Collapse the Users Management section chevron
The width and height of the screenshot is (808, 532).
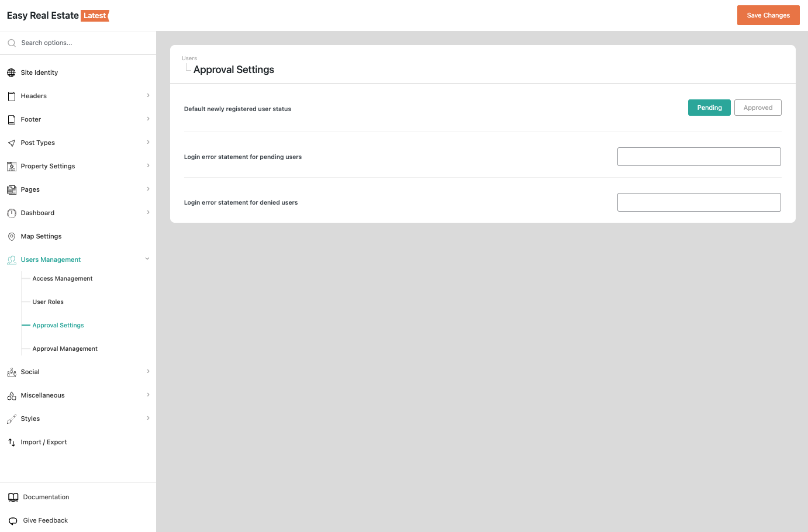click(147, 259)
